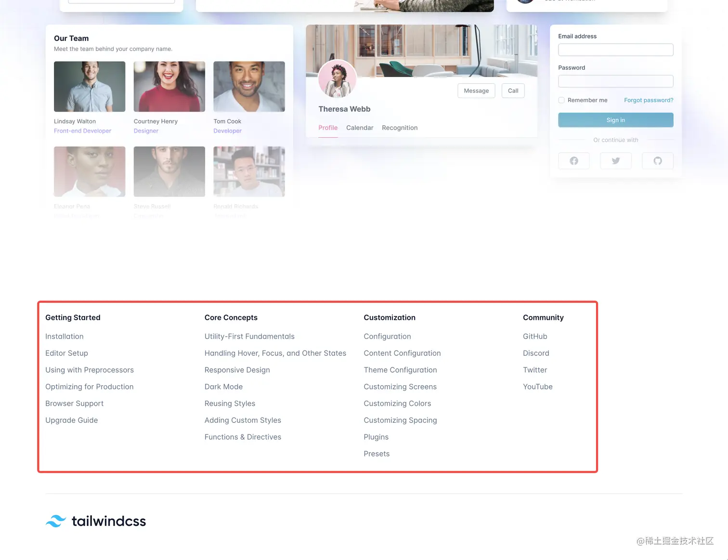Screen dimensions: 728x560
Task: Select Lindsay Walton's team photo
Action: click(90, 87)
